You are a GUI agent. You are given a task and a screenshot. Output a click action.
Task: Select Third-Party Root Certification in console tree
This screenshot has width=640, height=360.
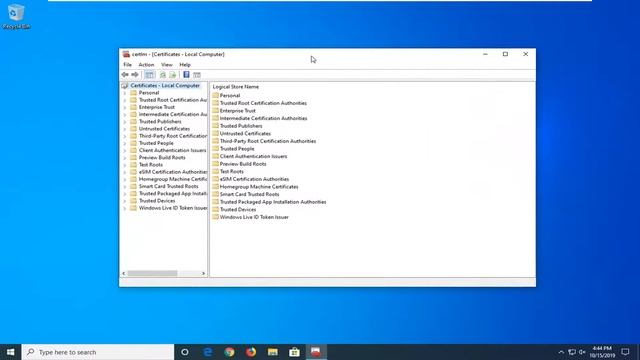(173, 136)
